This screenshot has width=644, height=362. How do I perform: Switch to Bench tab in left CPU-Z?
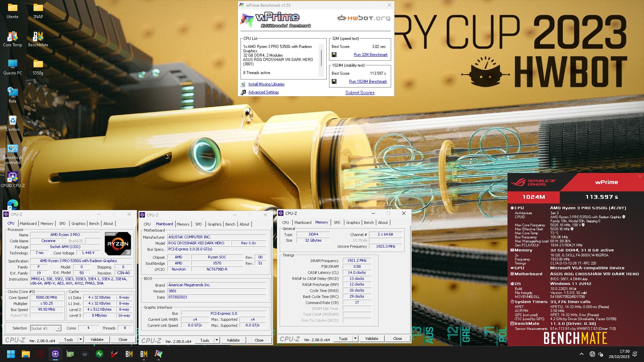(94, 224)
